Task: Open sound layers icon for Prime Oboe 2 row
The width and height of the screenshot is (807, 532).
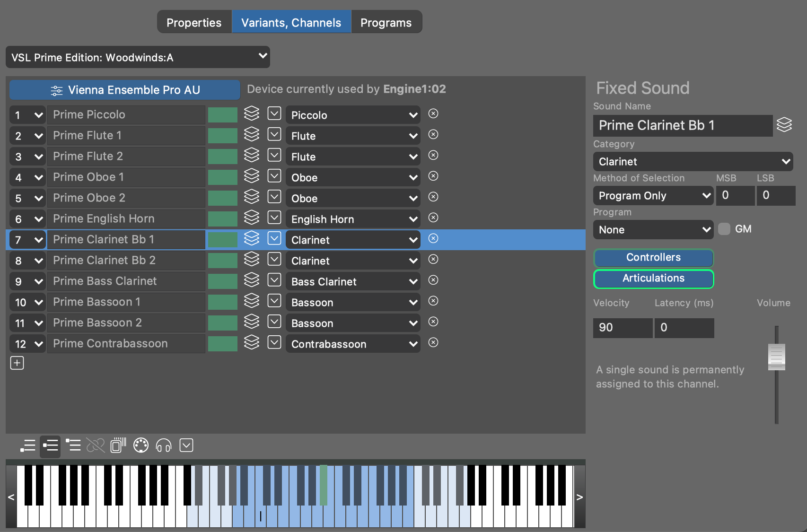Action: [252, 197]
